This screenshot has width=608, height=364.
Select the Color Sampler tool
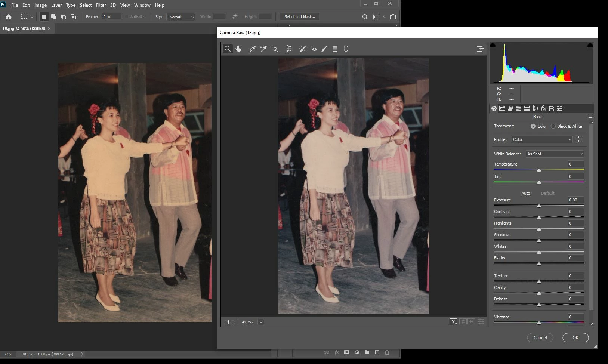click(x=263, y=49)
